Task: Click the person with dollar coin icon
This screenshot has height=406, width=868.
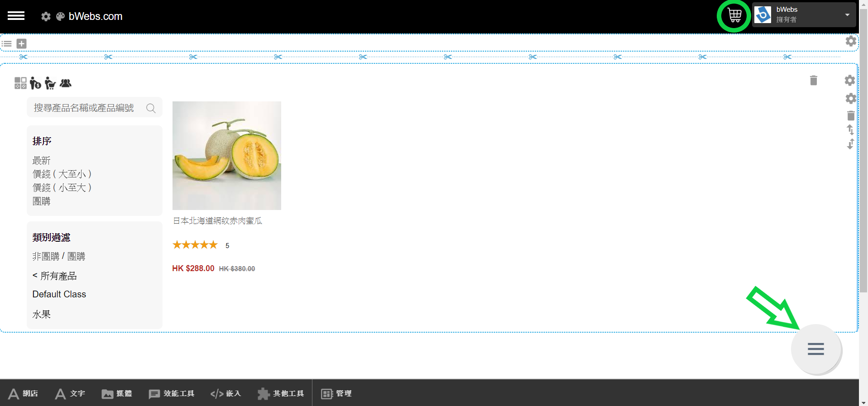Action: pos(35,83)
